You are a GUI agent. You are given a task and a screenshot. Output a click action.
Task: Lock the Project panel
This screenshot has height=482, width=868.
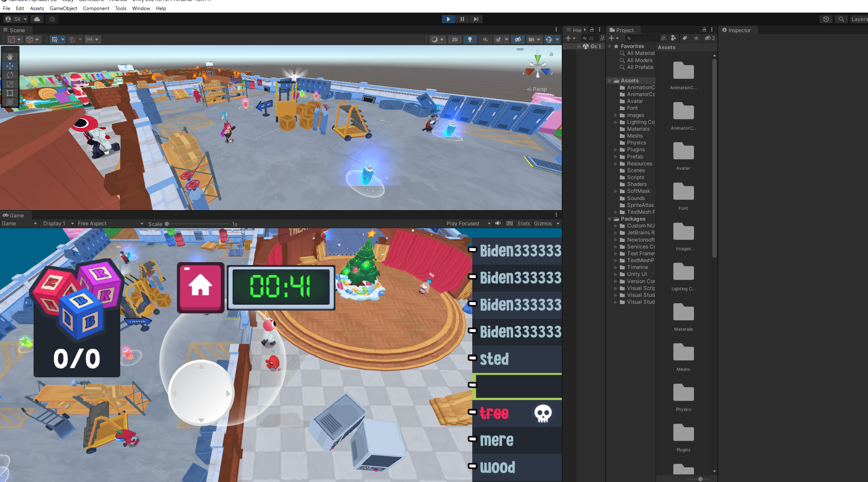[704, 30]
